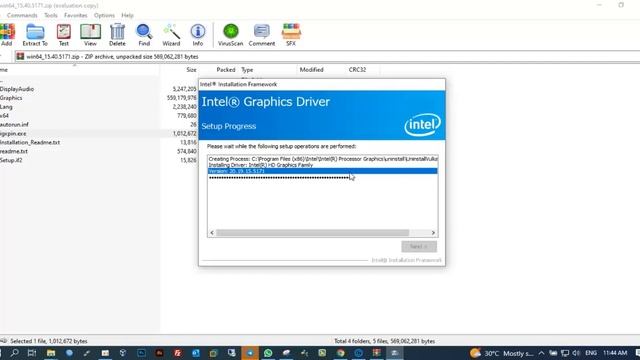Open Google Chrome from the taskbar
Image resolution: width=640 pixels, height=360 pixels.
click(x=340, y=353)
